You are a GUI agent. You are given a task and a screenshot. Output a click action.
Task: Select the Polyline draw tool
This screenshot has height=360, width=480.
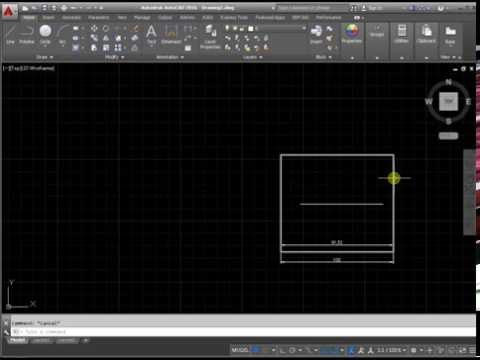(27, 34)
